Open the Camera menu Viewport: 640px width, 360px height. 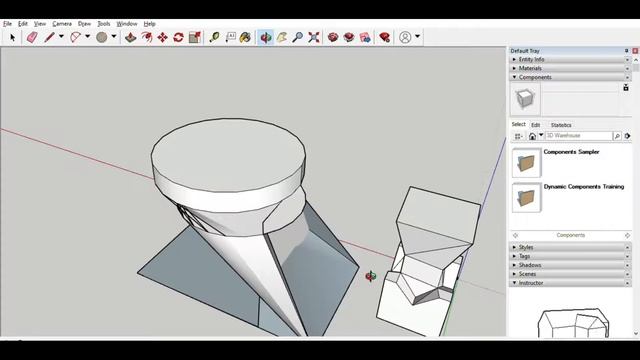pos(62,24)
